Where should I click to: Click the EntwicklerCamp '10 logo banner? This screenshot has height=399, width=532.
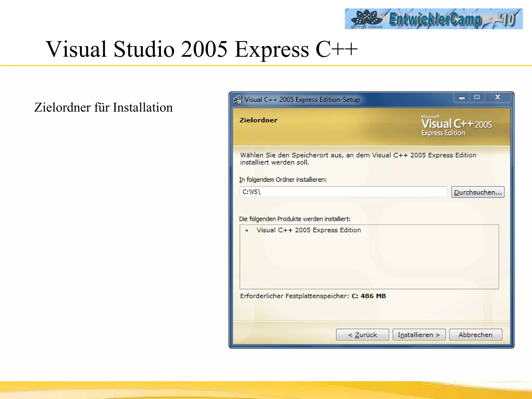tap(434, 19)
